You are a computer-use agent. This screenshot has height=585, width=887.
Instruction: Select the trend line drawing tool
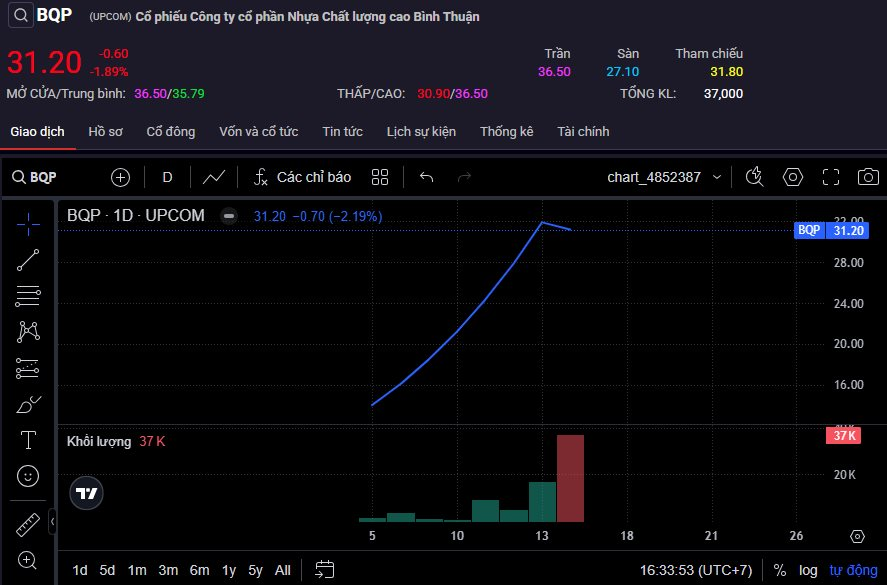(x=28, y=260)
